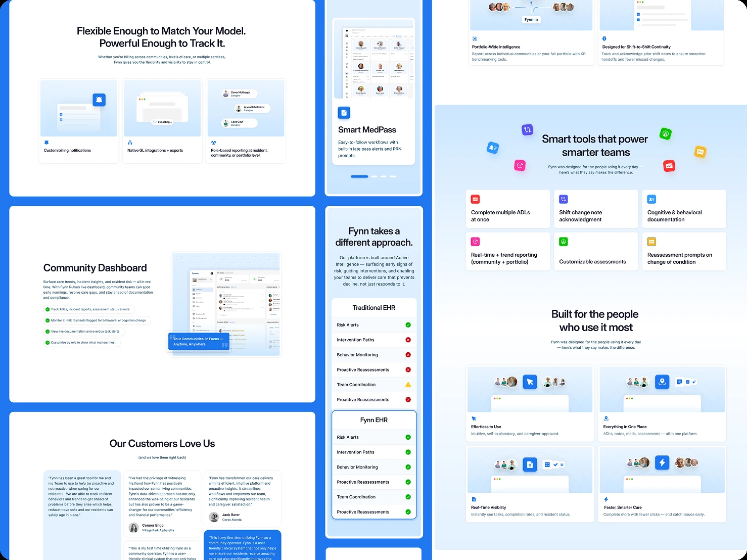Viewport: 747px width, 560px height.
Task: Click Conor McGregor caregiver chip
Action: (240, 94)
